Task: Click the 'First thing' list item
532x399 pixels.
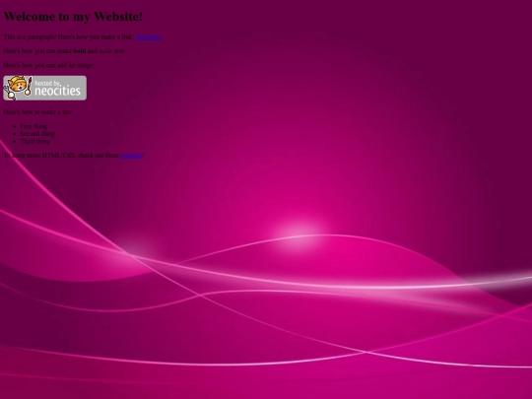Action: pyautogui.click(x=33, y=126)
